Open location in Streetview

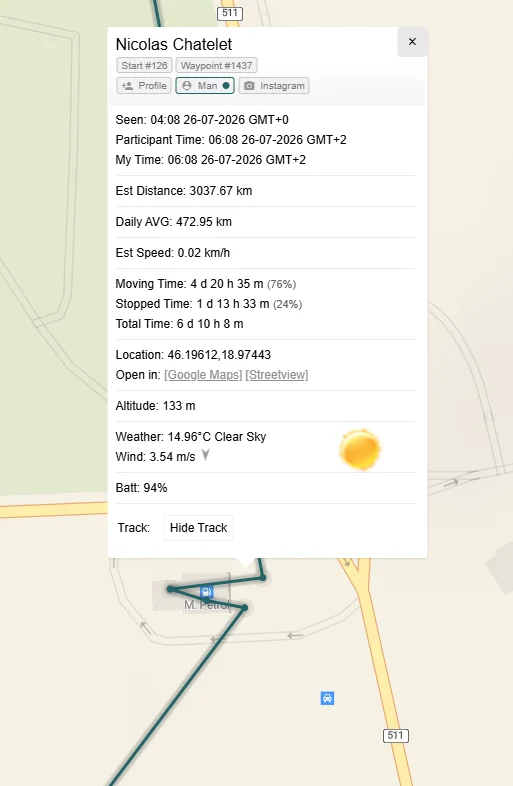coord(277,375)
